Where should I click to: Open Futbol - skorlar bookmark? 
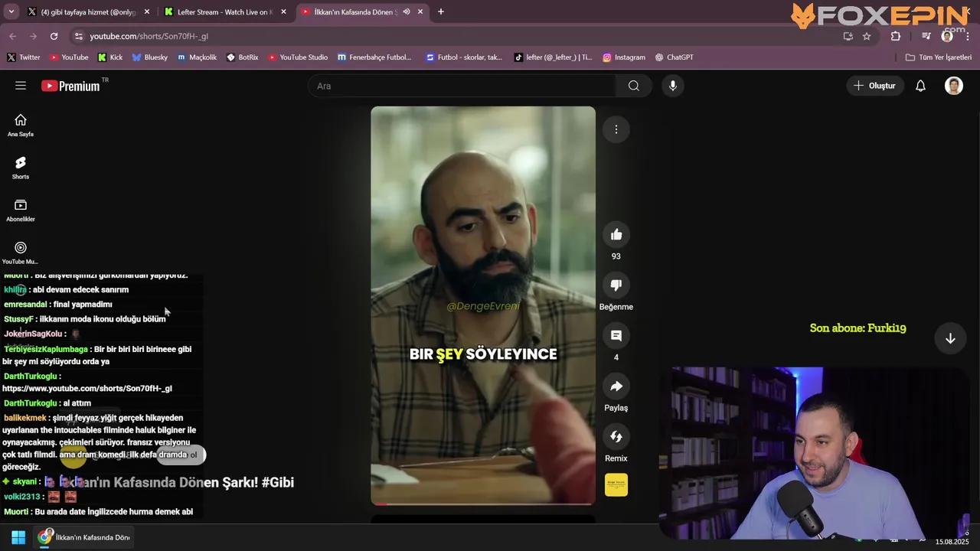[x=464, y=57]
